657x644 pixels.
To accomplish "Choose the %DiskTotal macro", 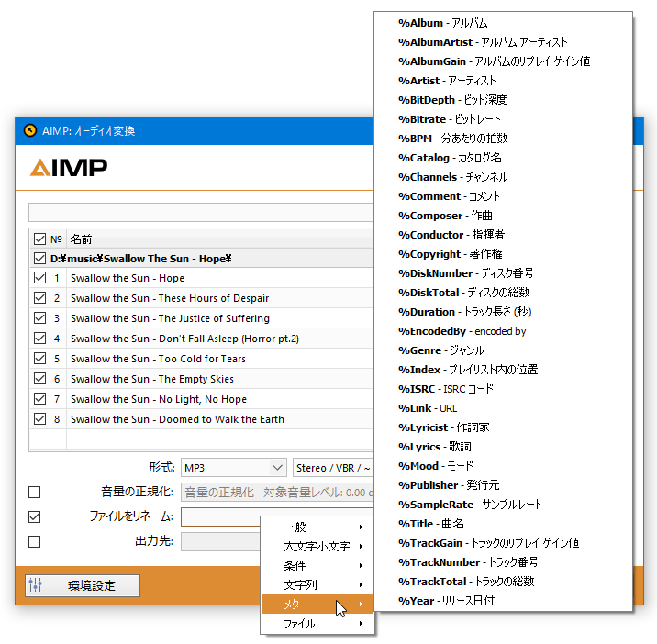I will pyautogui.click(x=503, y=293).
